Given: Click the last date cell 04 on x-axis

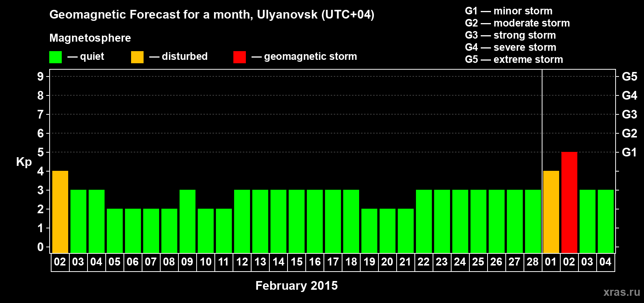Looking at the screenshot, I should tap(606, 262).
